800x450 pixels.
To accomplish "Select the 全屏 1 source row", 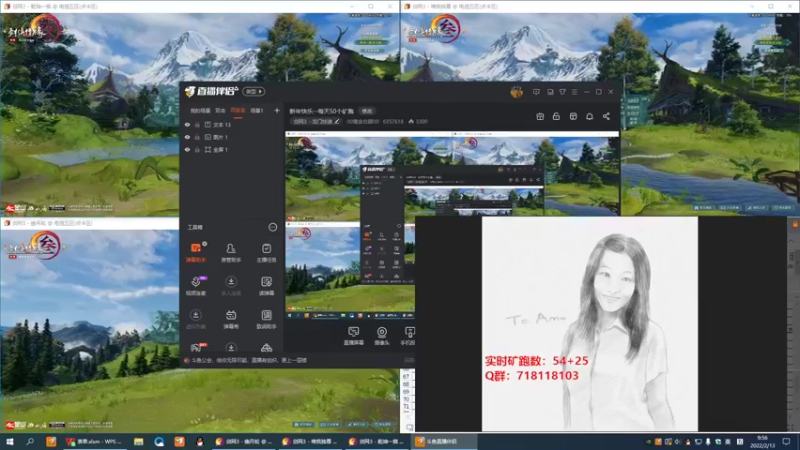I will [232, 149].
